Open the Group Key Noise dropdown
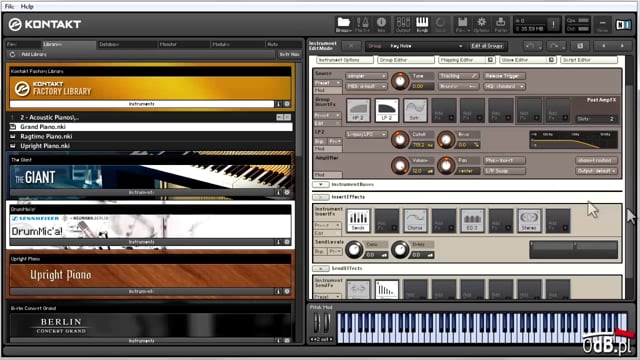Viewport: 640px width, 360px height. coord(415,46)
